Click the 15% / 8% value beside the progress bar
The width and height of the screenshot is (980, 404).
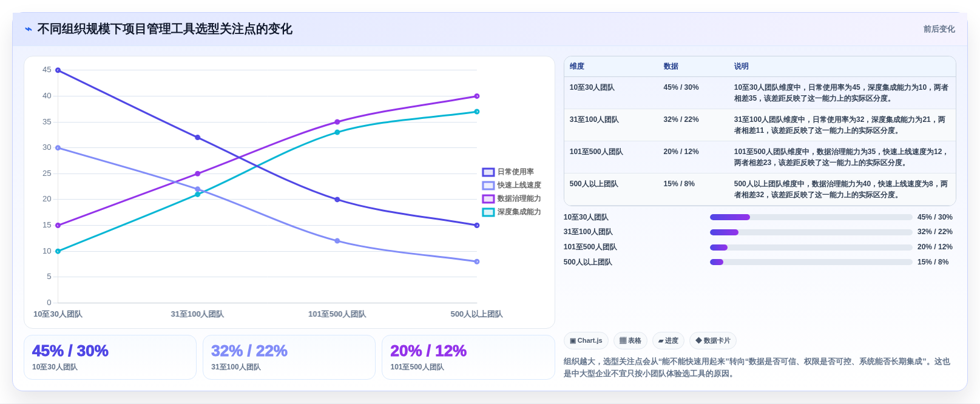[933, 263]
